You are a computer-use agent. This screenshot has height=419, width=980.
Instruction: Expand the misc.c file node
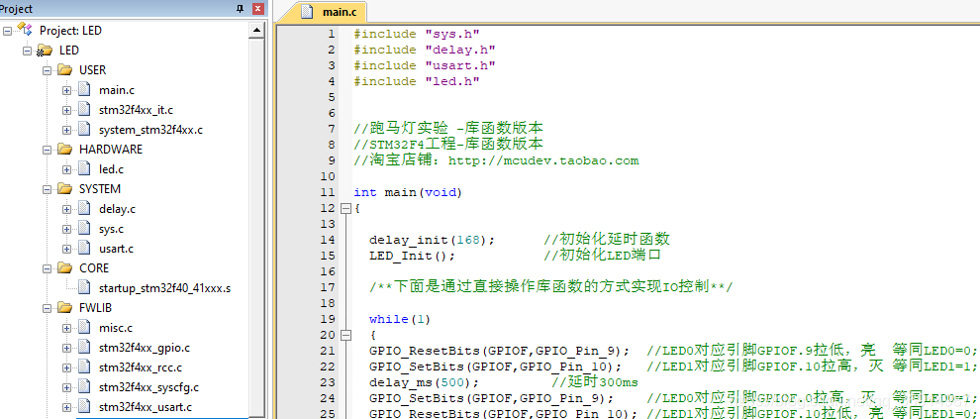67,328
